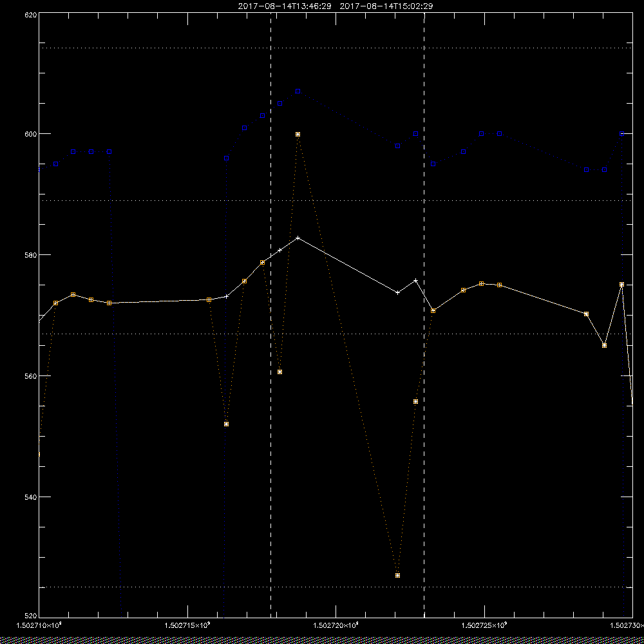Select the y-axis label 580

31,254
